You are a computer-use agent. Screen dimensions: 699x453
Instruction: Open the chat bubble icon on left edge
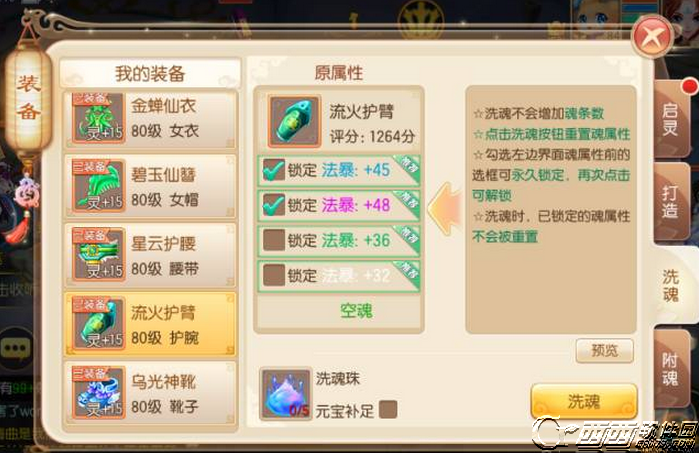pos(16,348)
